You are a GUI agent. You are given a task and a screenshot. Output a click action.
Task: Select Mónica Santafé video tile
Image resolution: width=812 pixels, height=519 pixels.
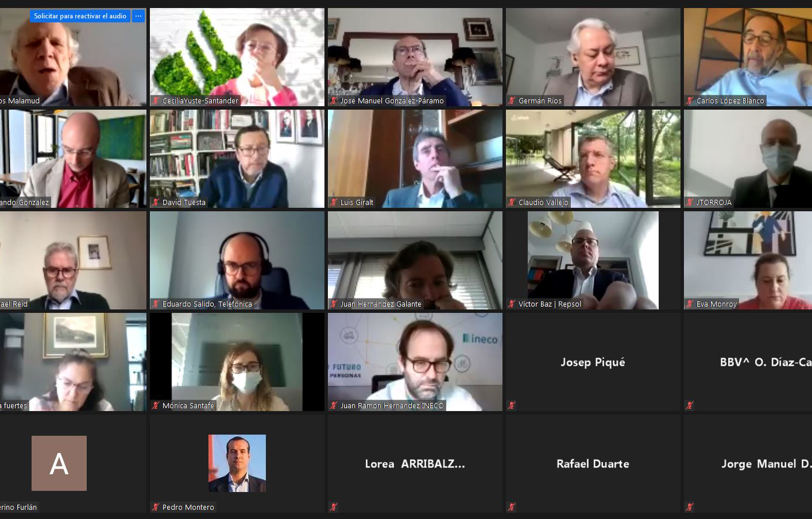point(237,362)
